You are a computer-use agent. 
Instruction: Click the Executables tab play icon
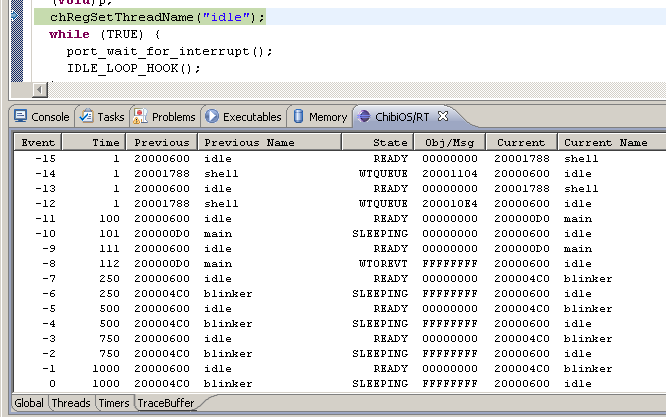(212, 116)
